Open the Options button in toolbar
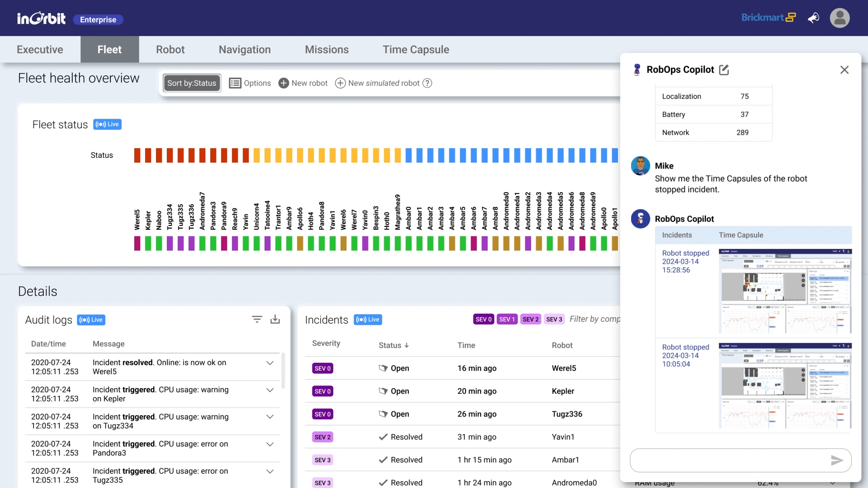 [250, 83]
